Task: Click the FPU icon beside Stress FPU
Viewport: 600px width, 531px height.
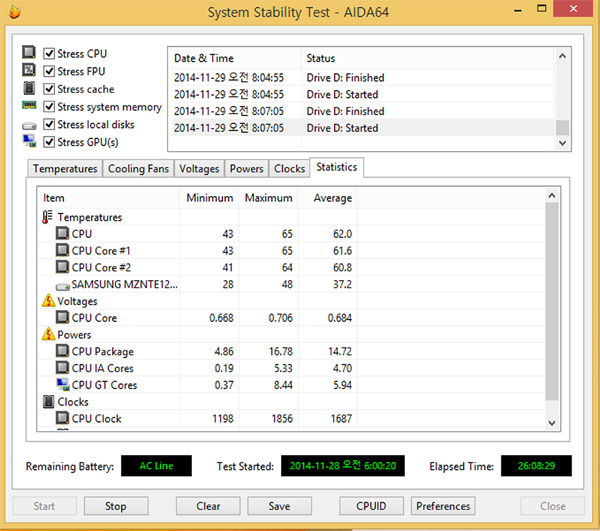Action: [29, 70]
